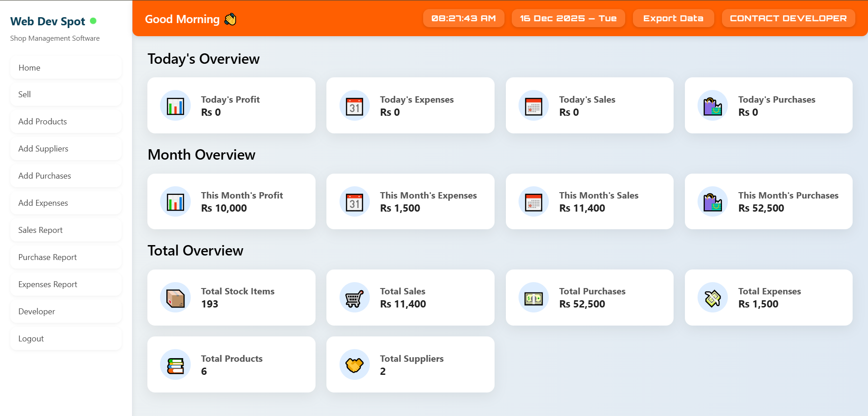Click the cardboard box Total Stock Items icon
This screenshot has height=416, width=868.
(175, 298)
